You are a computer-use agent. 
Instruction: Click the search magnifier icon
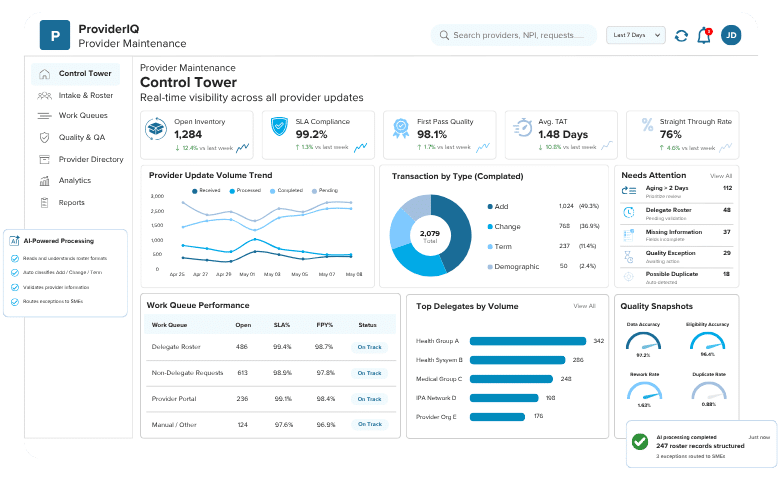444,35
